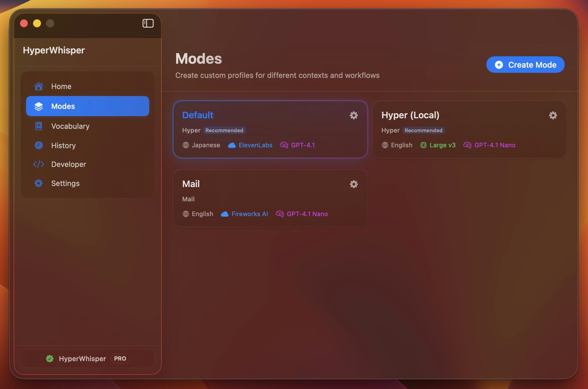Click the gear icon on Hyper (Local) card
Screen dimensions: 588x389
coord(553,115)
